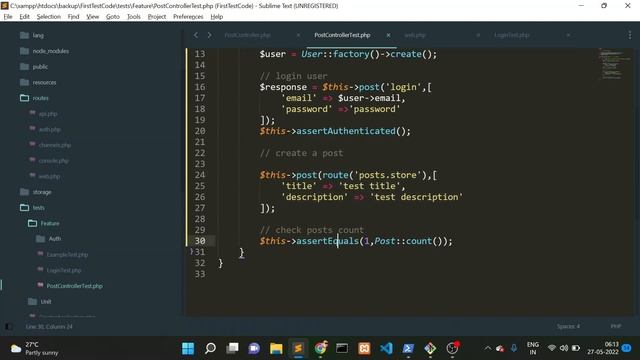This screenshot has width=640, height=360.
Task: Close the PostController.php tab
Action: click(x=298, y=35)
